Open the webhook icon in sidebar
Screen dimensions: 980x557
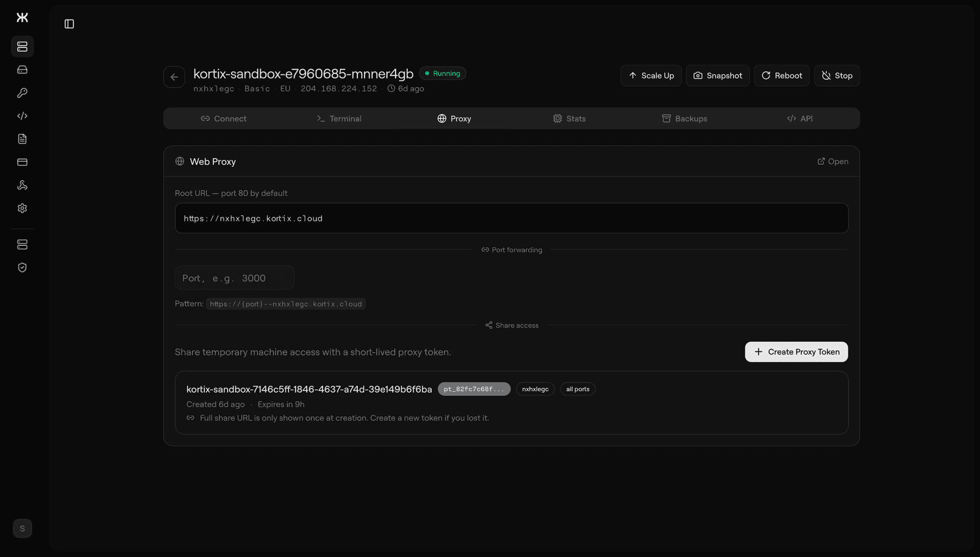(22, 185)
